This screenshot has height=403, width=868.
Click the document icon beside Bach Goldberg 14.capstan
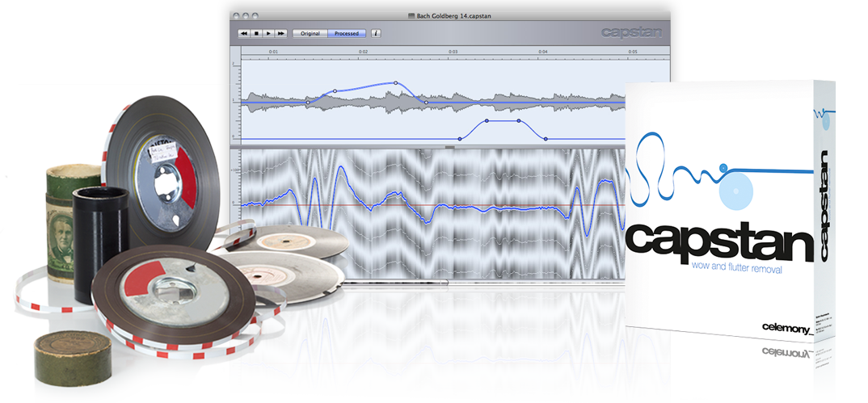point(411,16)
